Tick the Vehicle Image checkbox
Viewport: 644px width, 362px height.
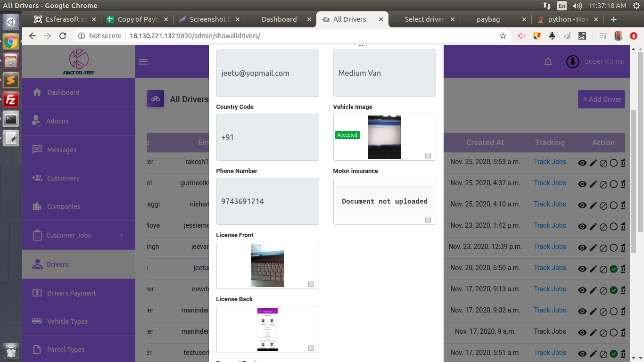[x=428, y=156]
